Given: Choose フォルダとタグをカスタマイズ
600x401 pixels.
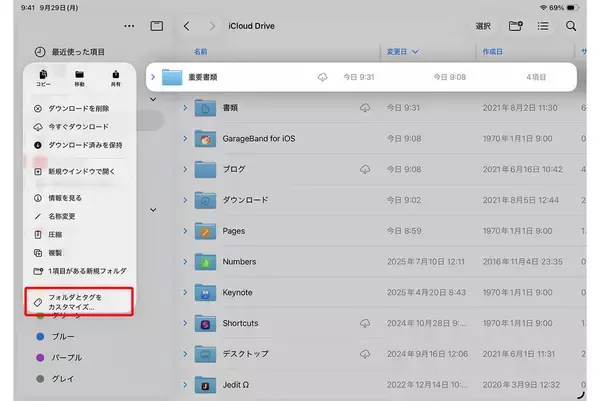Looking at the screenshot, I should click(79, 302).
